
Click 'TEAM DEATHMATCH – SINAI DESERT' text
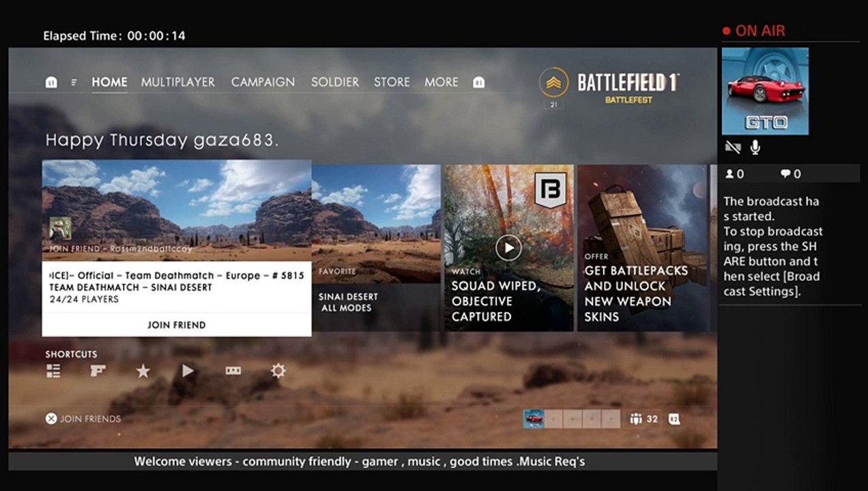tap(130, 287)
